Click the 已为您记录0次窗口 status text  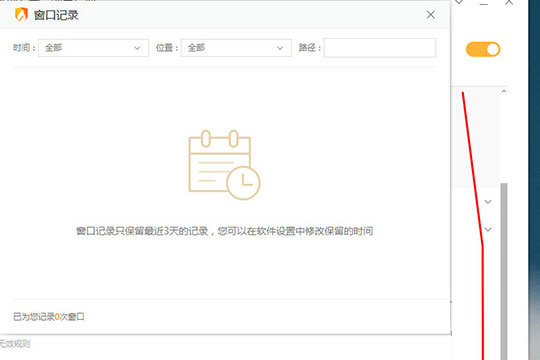pyautogui.click(x=49, y=317)
